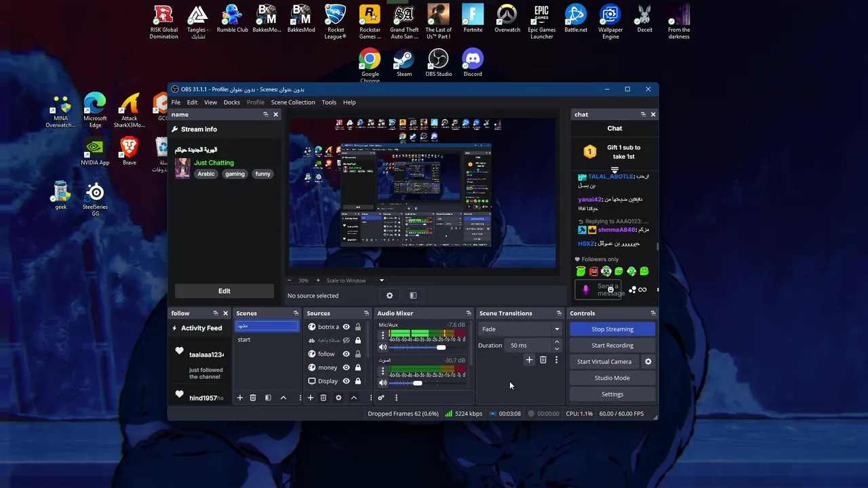This screenshot has height=488, width=868.
Task: Open the Scene Collection menu
Action: point(293,102)
